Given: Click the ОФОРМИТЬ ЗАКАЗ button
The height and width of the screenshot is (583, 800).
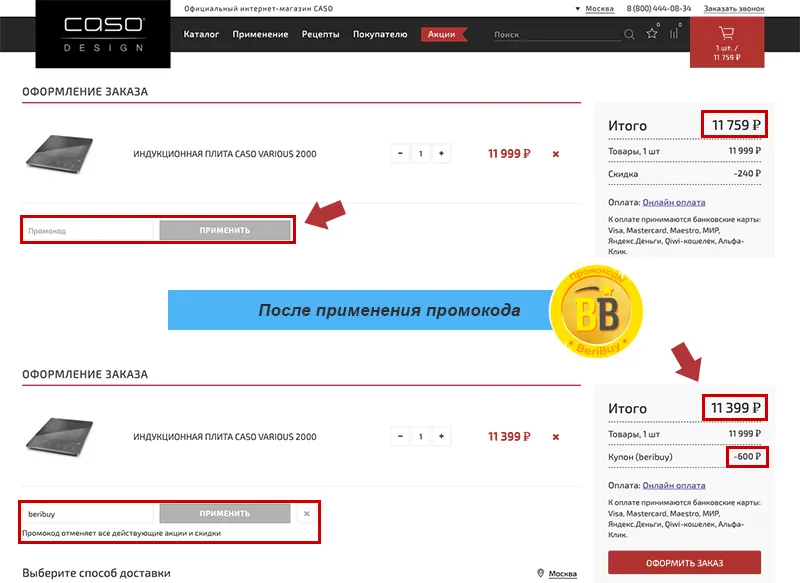Looking at the screenshot, I should pos(685,563).
